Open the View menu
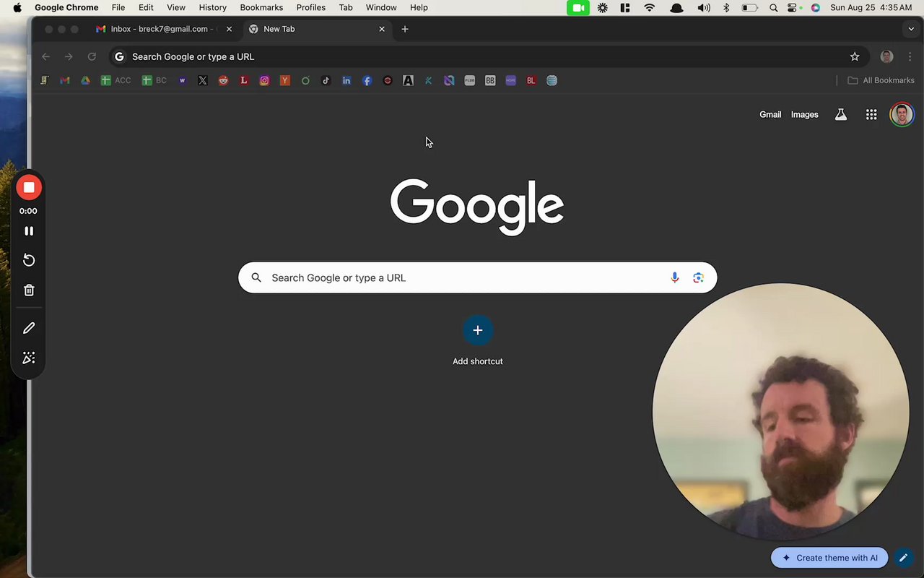 [176, 7]
